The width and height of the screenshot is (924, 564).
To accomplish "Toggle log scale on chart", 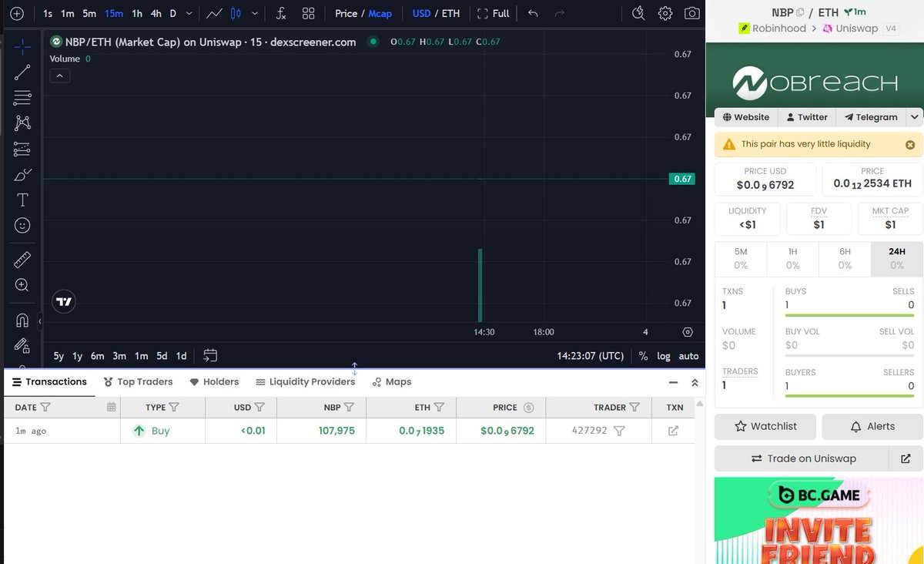I will (664, 356).
